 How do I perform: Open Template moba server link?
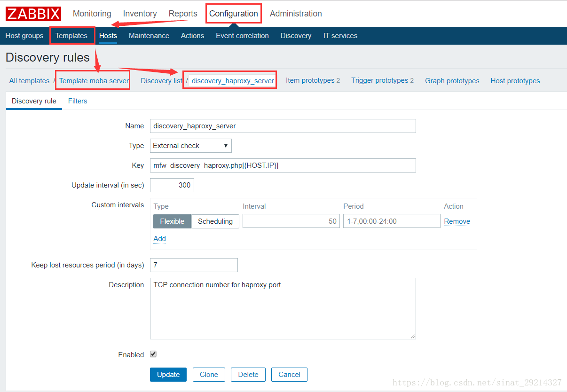point(94,81)
